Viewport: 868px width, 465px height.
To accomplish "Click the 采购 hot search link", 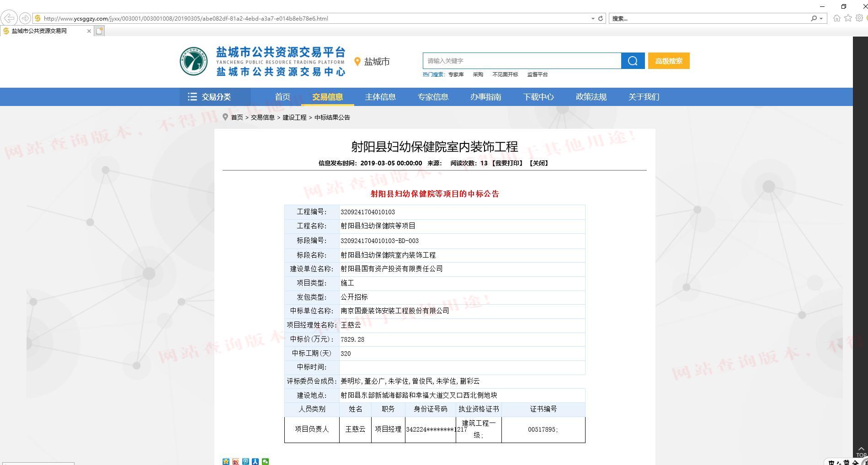I will coord(478,74).
